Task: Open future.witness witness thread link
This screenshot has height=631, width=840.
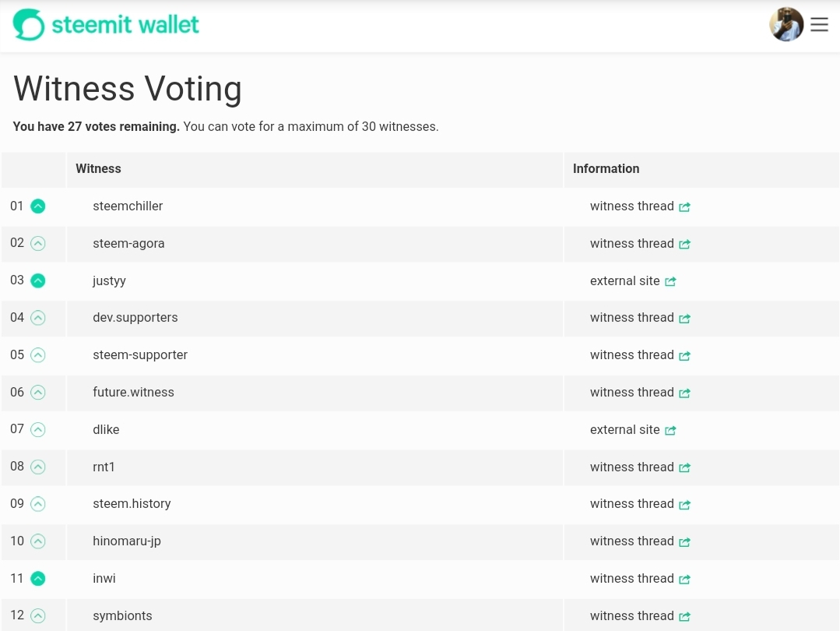Action: coord(631,393)
